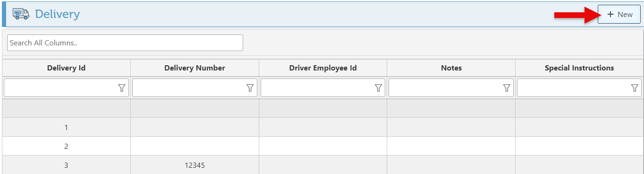Select the delivery number 12345 cell
Viewport: 644px width, 174px height.
195,165
